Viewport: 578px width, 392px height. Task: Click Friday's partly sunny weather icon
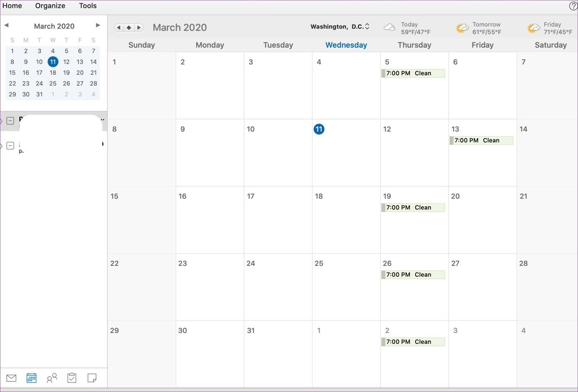tap(534, 28)
